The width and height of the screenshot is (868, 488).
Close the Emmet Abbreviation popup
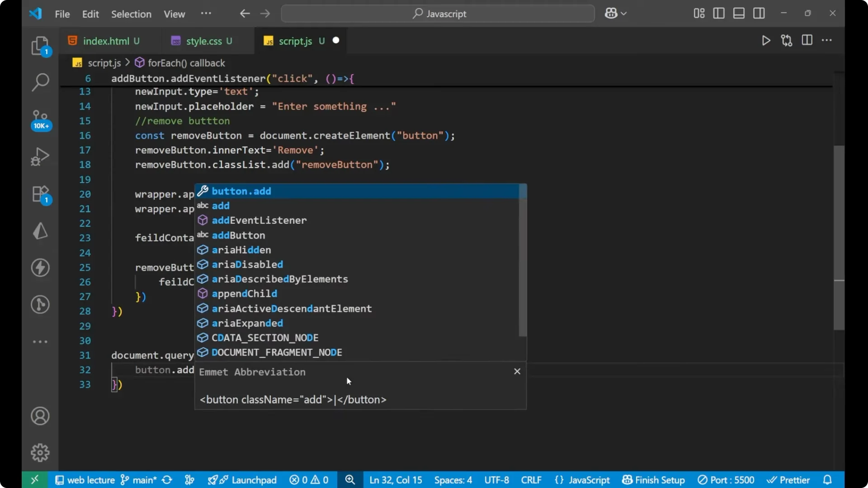[517, 371]
